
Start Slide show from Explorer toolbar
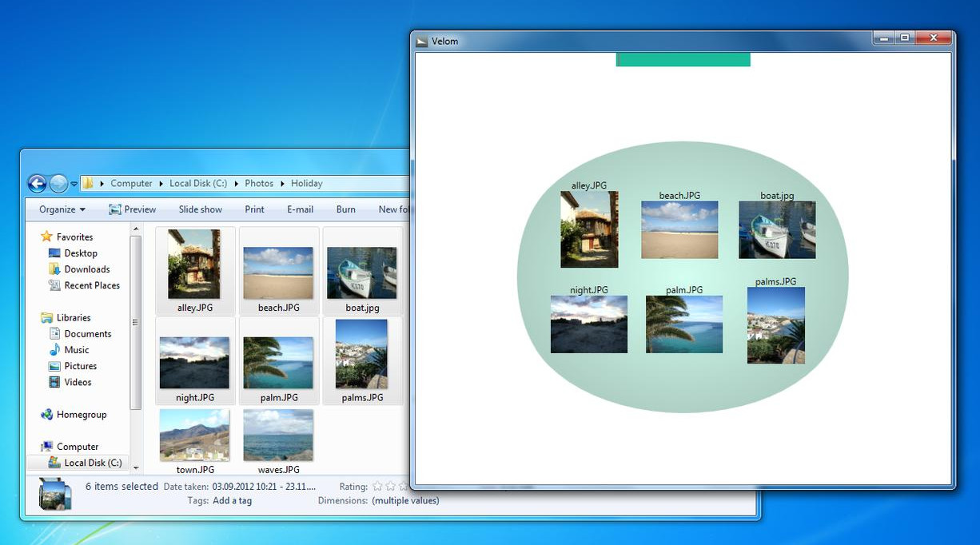coord(201,209)
